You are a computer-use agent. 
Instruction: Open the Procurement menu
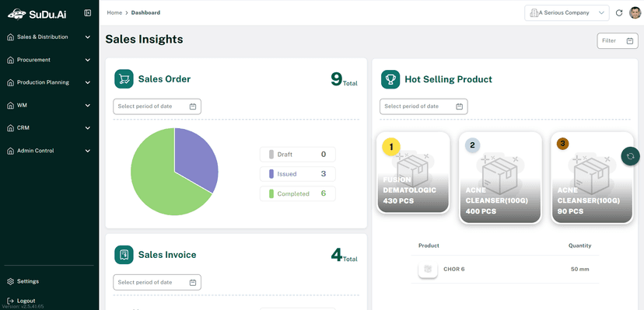[x=49, y=61]
